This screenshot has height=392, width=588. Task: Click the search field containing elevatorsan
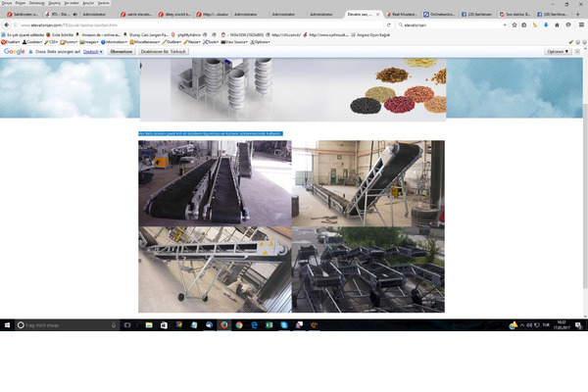coord(452,24)
